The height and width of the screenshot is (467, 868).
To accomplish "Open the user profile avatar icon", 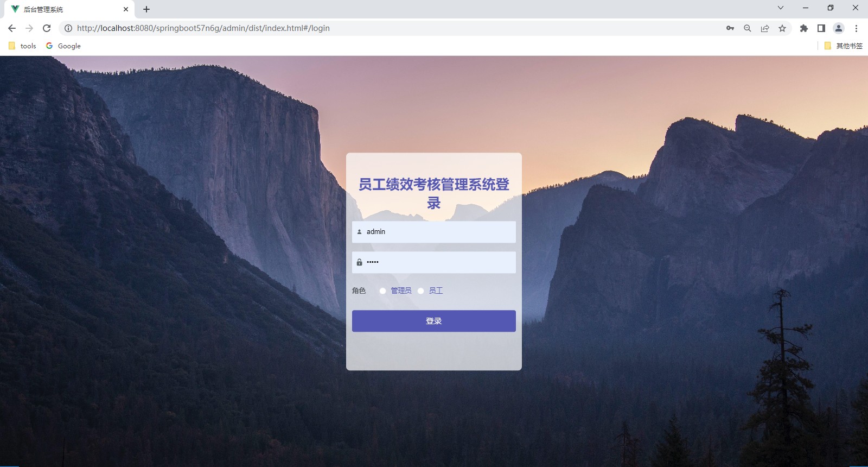I will point(839,28).
